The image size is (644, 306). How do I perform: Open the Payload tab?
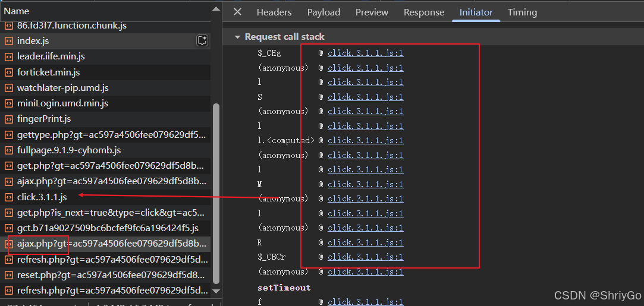[323, 12]
